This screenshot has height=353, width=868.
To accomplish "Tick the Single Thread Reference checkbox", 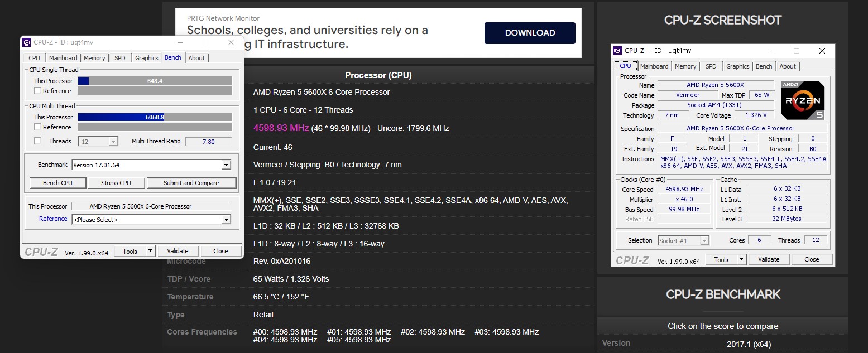I will click(37, 90).
